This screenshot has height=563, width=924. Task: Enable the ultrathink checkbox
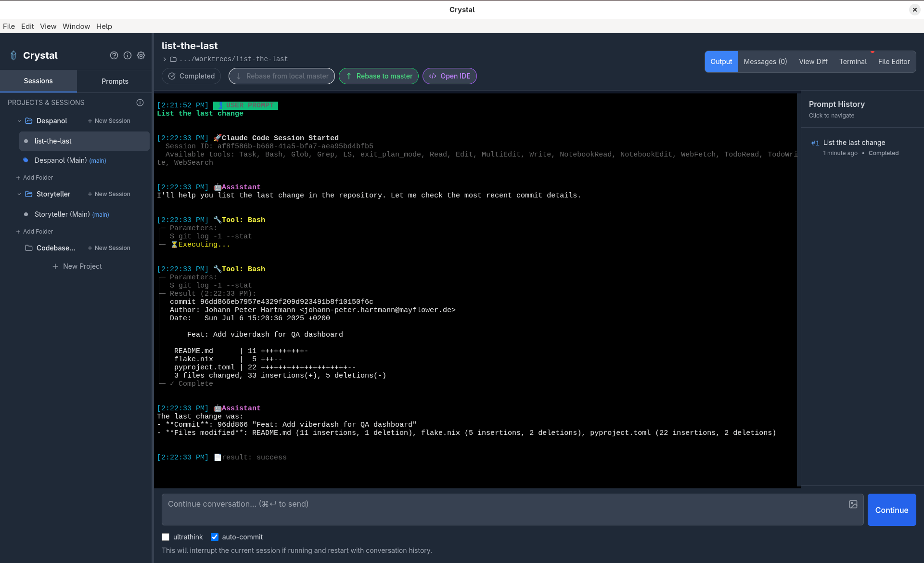pyautogui.click(x=166, y=537)
